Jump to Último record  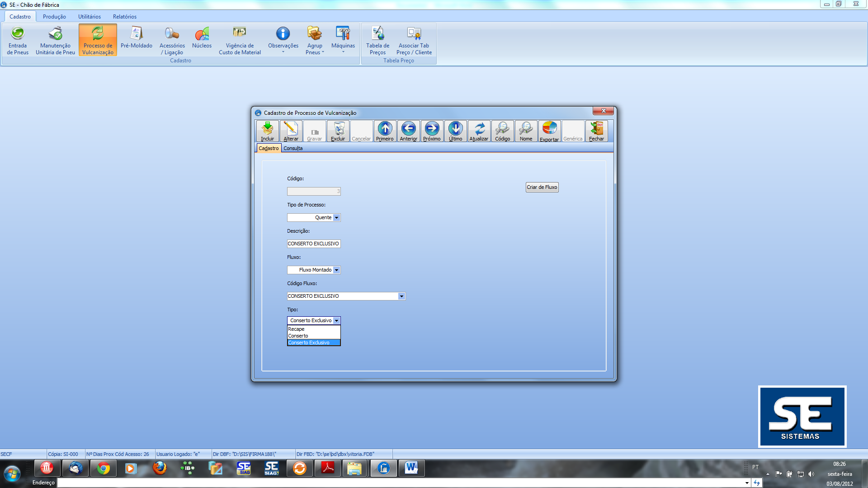coord(455,131)
